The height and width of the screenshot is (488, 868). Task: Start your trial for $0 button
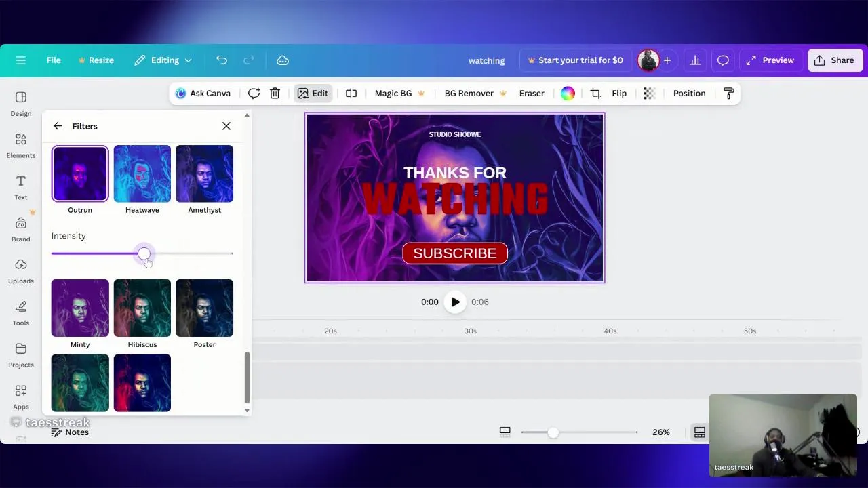575,60
